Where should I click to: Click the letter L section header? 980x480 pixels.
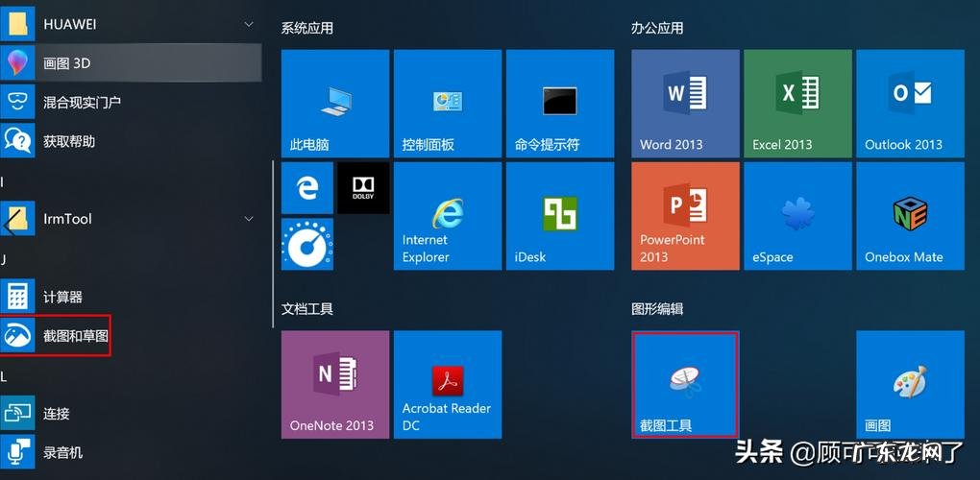pos(3,375)
